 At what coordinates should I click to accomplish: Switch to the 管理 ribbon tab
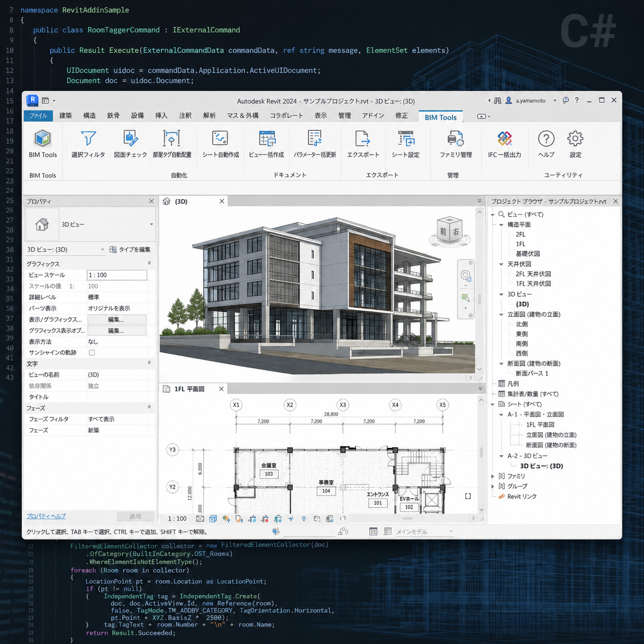[x=345, y=116]
